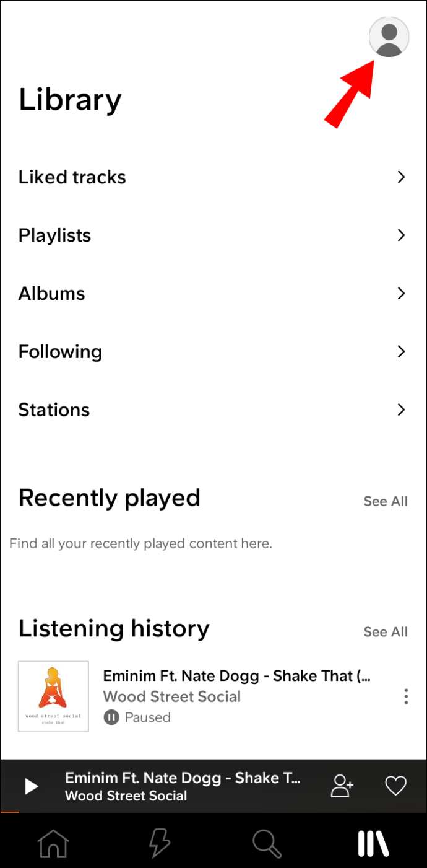
Task: Click the orange playback progress bar
Action: [x=10, y=812]
